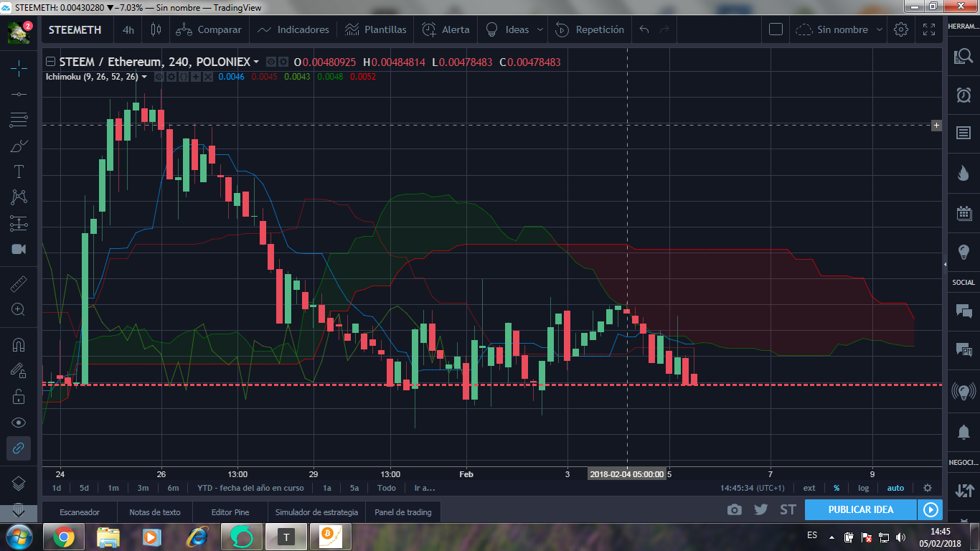Open the ideas stream broadcast icon
The height and width of the screenshot is (551, 980).
point(963,392)
